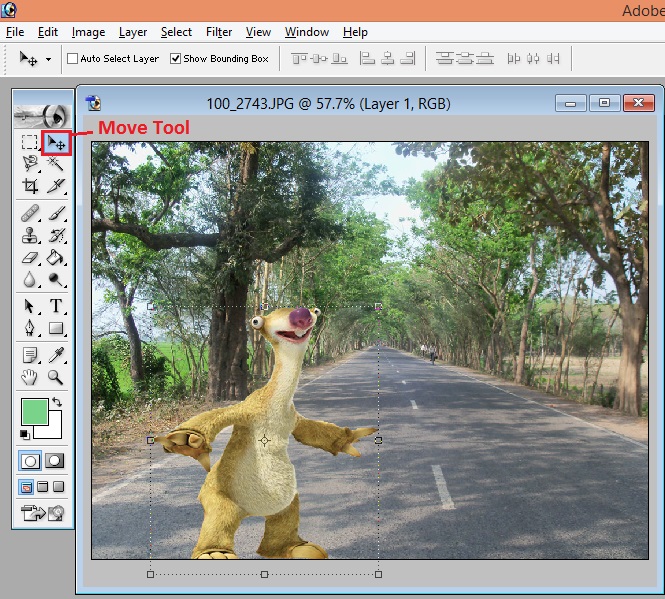The width and height of the screenshot is (665, 599).
Task: Click bounding box bottom-center handle
Action: 264,574
